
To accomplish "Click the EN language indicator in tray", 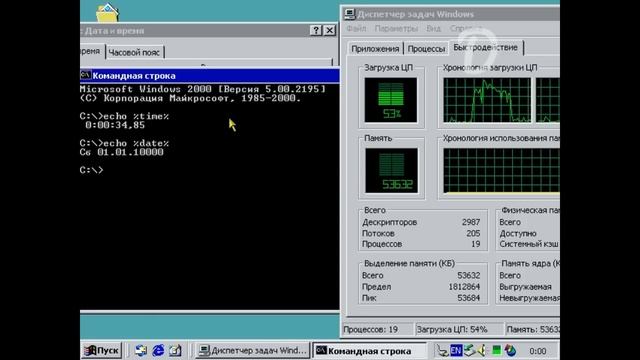I will pyautogui.click(x=456, y=350).
